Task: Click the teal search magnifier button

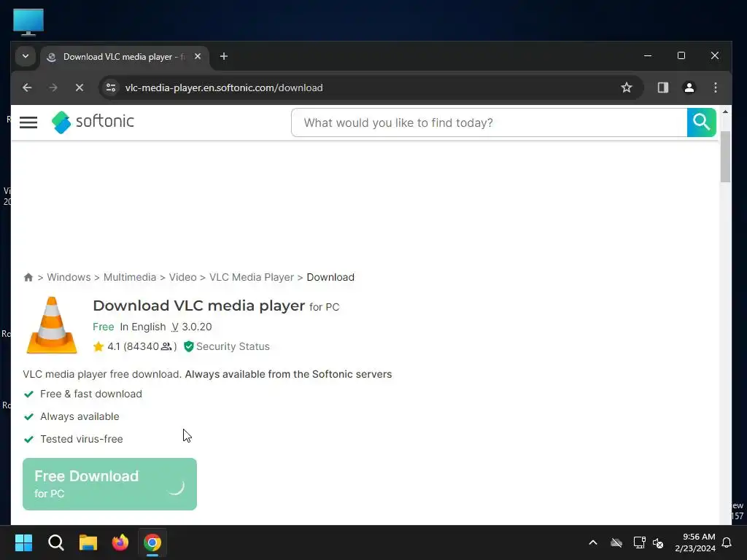Action: (x=701, y=122)
